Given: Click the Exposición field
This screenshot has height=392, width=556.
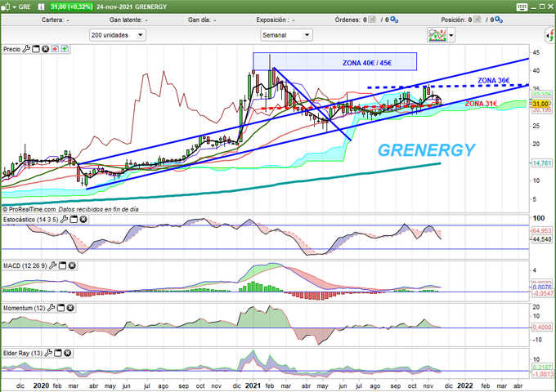Looking at the screenshot, I should [x=276, y=20].
